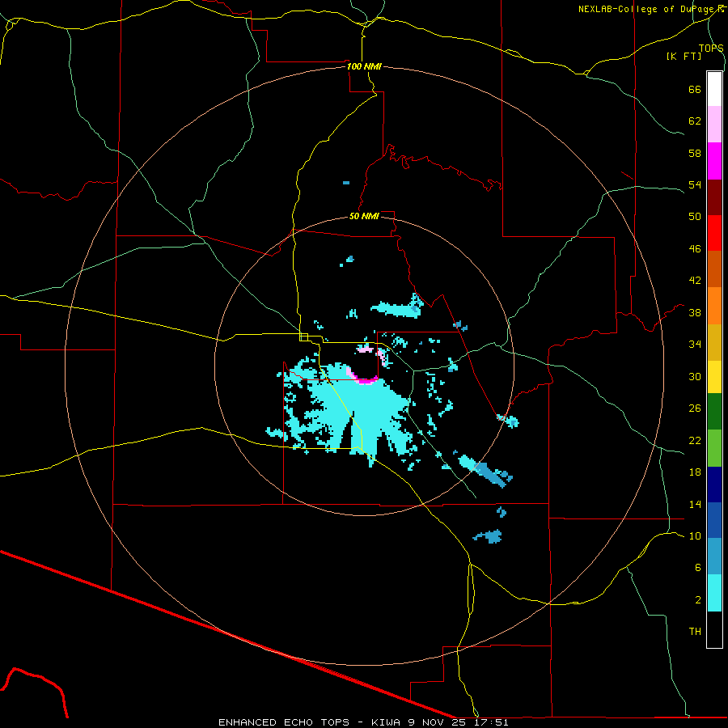
Task: Click the '66' legend value
Action: tap(695, 89)
